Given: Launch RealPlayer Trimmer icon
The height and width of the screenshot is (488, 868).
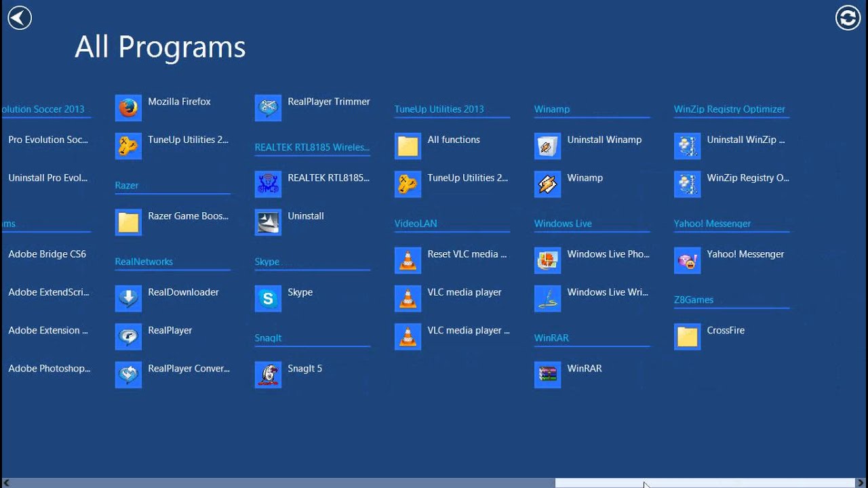Looking at the screenshot, I should pyautogui.click(x=268, y=108).
